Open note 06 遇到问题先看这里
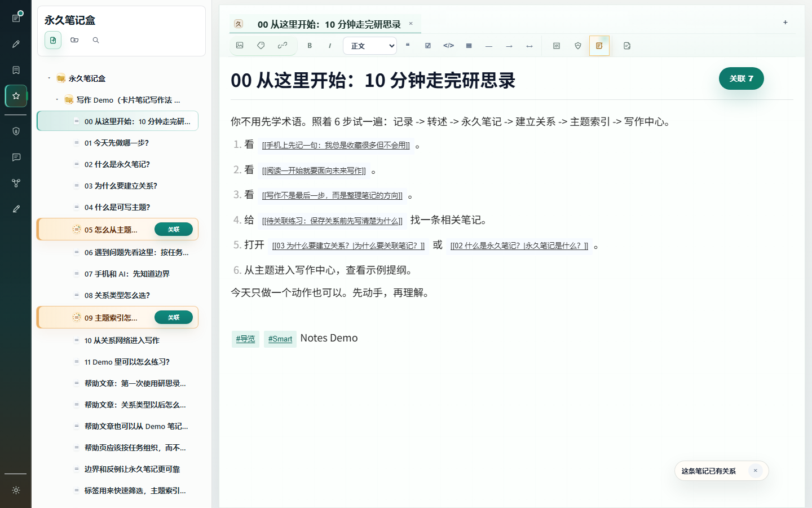Image resolution: width=812 pixels, height=508 pixels. click(x=118, y=252)
